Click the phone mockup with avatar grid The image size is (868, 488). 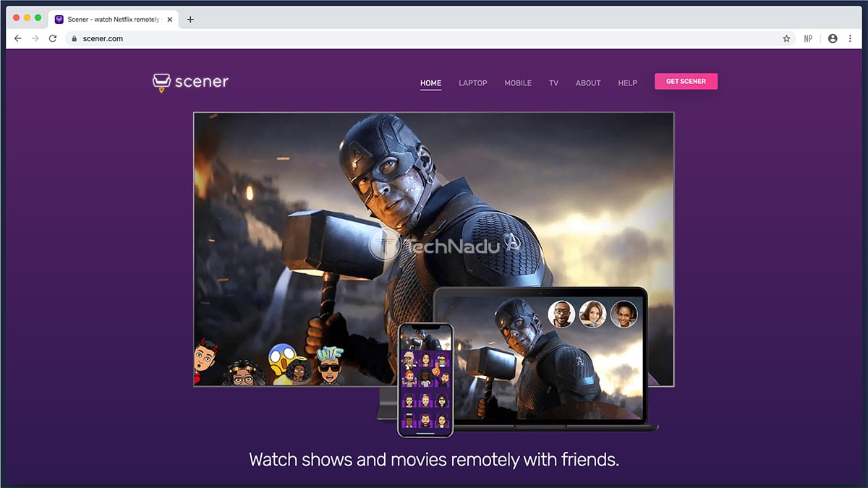pyautogui.click(x=425, y=380)
